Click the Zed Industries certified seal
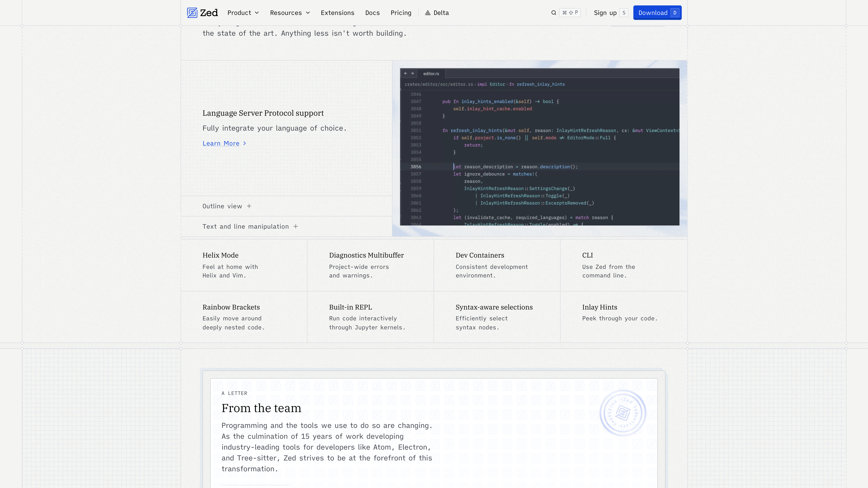The image size is (868, 488). tap(623, 413)
